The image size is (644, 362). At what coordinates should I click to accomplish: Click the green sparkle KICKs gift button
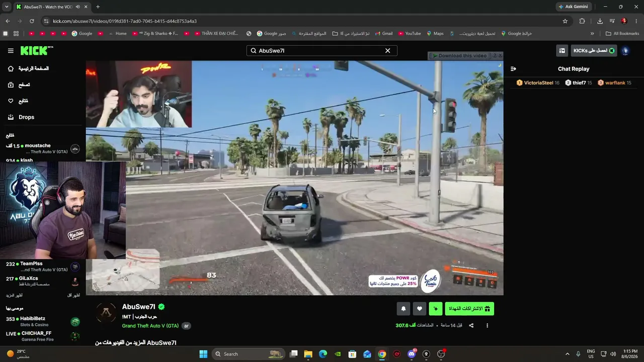(x=436, y=309)
